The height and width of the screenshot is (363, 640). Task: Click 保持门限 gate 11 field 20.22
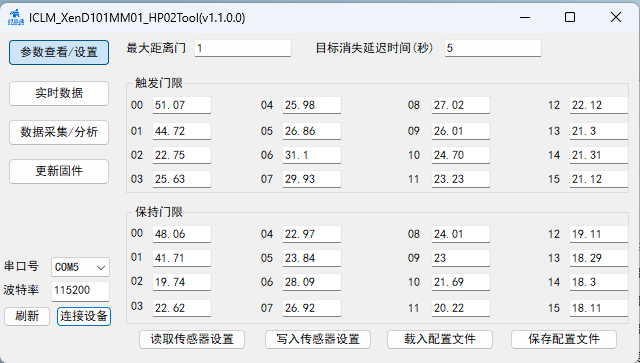click(461, 308)
